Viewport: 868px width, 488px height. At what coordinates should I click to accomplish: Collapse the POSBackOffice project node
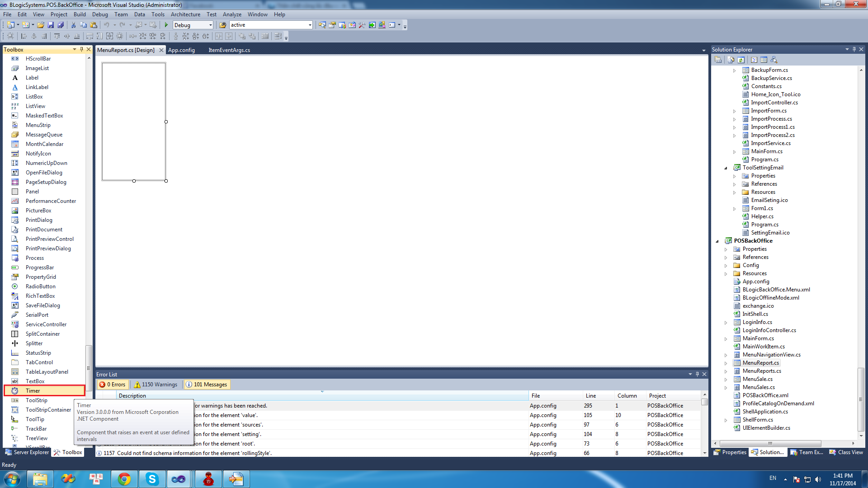click(717, 241)
